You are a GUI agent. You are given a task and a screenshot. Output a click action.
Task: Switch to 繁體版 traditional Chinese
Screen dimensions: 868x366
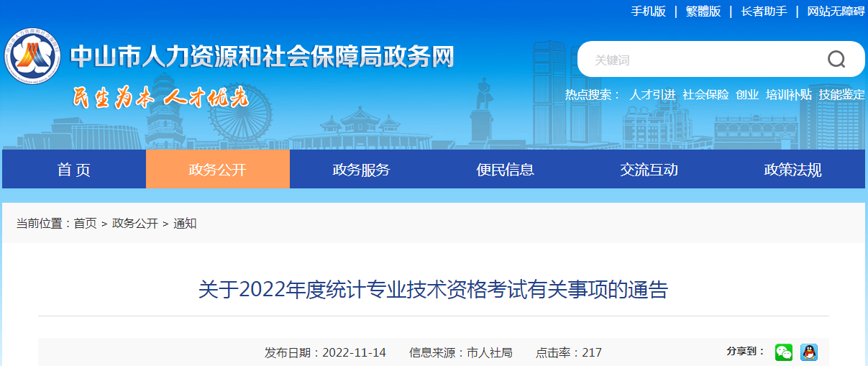(703, 12)
